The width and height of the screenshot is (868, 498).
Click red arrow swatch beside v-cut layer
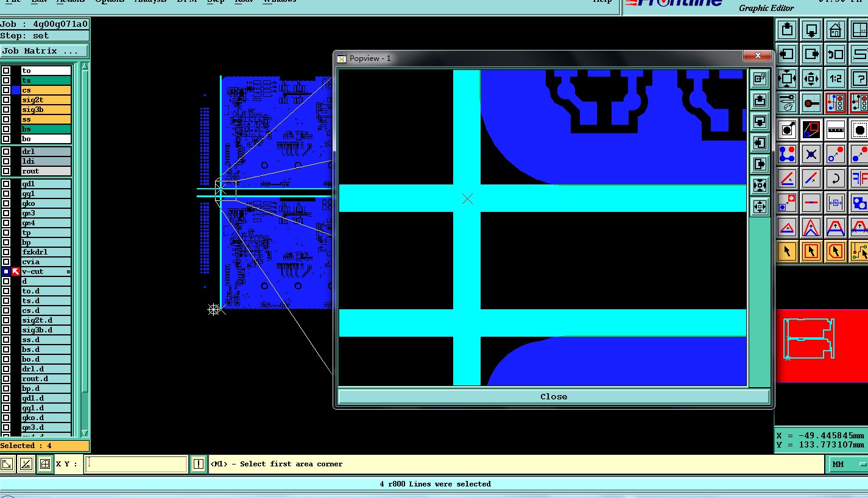point(16,272)
